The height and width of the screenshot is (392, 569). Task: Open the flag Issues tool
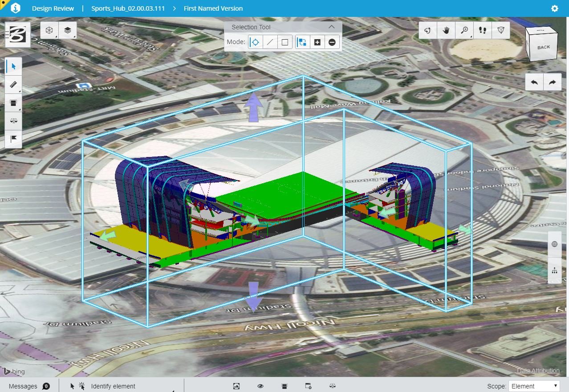tap(13, 139)
